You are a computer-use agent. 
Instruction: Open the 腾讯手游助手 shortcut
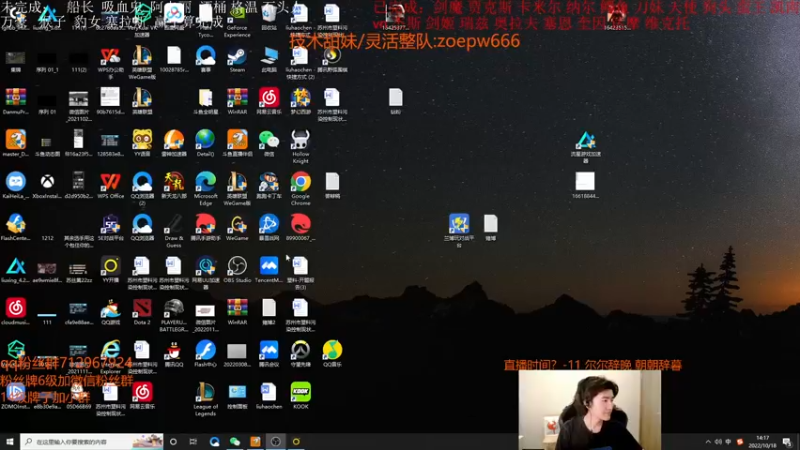click(206, 228)
